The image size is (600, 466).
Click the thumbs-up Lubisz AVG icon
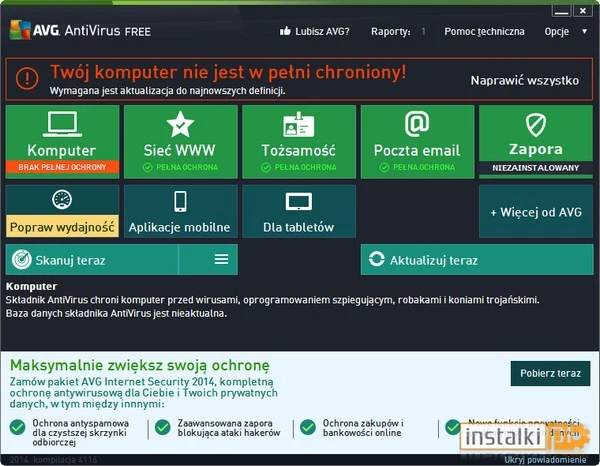point(285,31)
